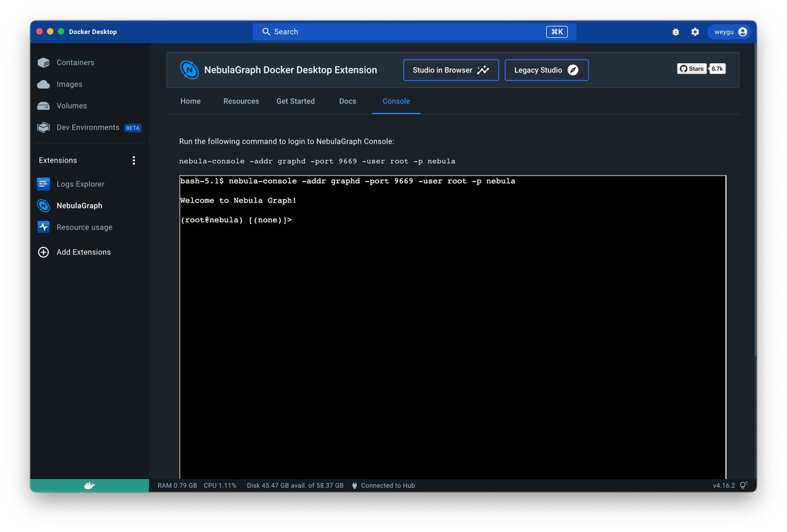Click the compass icon in Legacy Studio
787x532 pixels.
point(573,70)
